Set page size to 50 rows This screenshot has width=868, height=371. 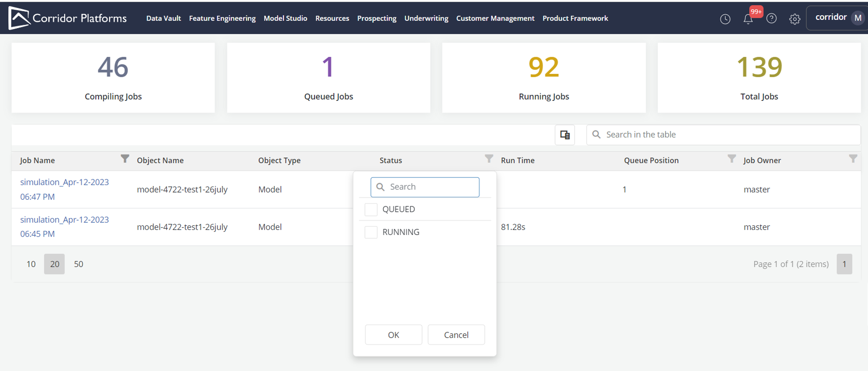(x=78, y=264)
